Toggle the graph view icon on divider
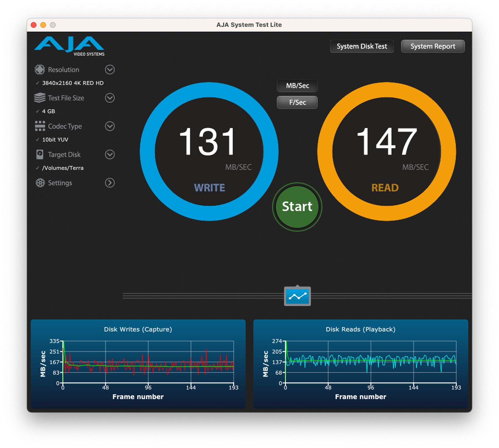Screen dimensions: 499x448 pyautogui.click(x=297, y=296)
